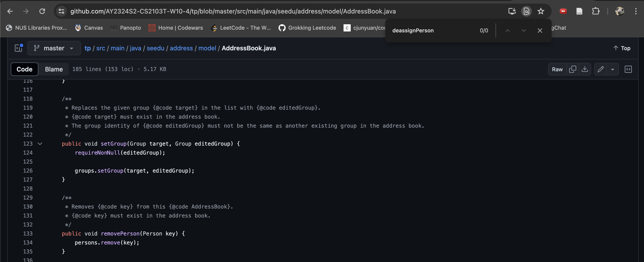Viewport: 644px width, 262px height.
Task: Click the Raw button
Action: 557,69
